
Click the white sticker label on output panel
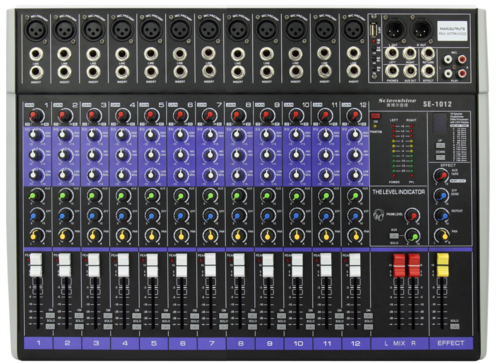click(452, 31)
